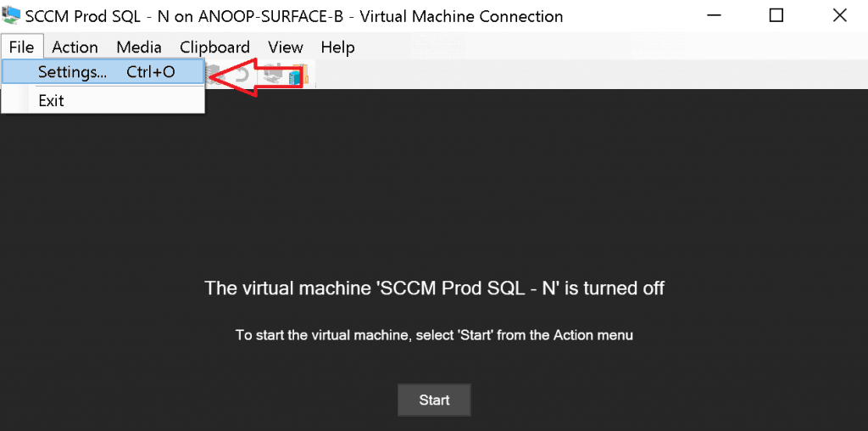The width and height of the screenshot is (868, 431).
Task: Click the Revert toolbar icon
Action: click(x=242, y=76)
